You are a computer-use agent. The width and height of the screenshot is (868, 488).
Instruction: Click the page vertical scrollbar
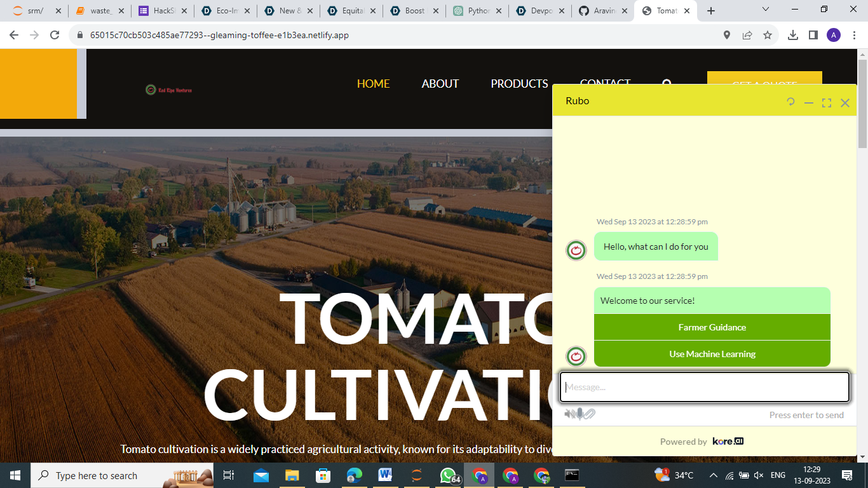tap(862, 104)
